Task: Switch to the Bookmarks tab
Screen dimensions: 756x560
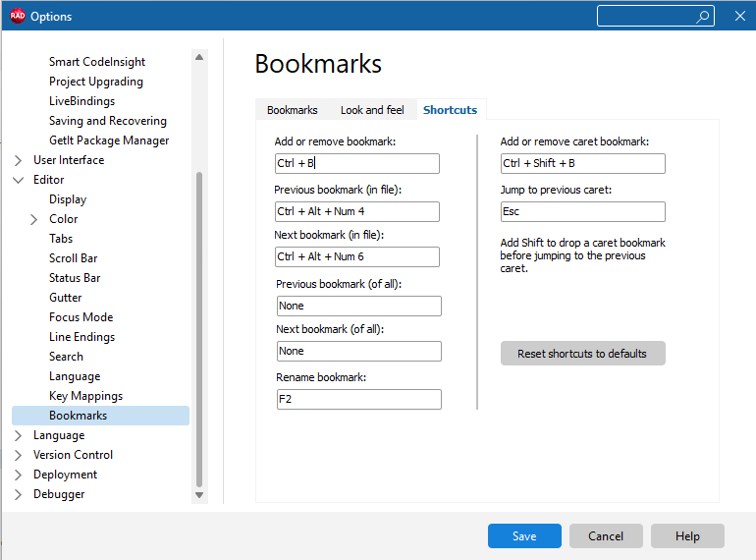Action: (293, 110)
